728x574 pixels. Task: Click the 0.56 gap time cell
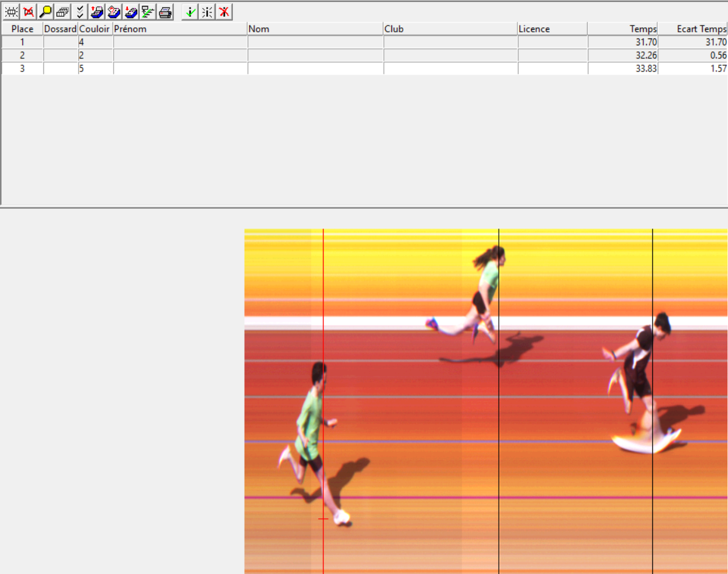693,55
